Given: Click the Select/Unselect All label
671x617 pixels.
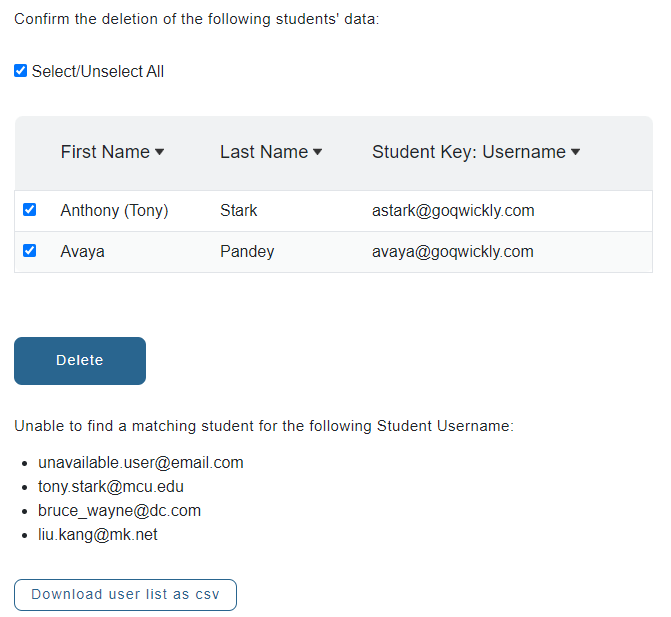Looking at the screenshot, I should (98, 71).
